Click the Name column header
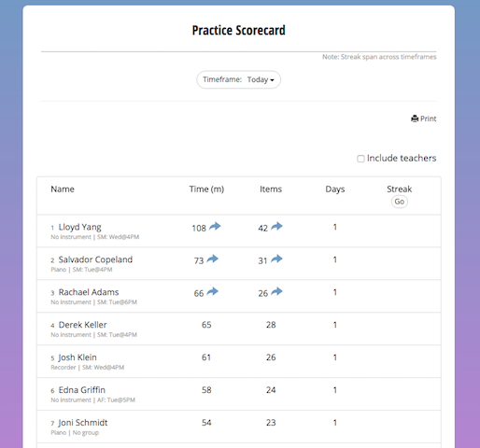Screen dimensions: 480x448 coord(63,189)
